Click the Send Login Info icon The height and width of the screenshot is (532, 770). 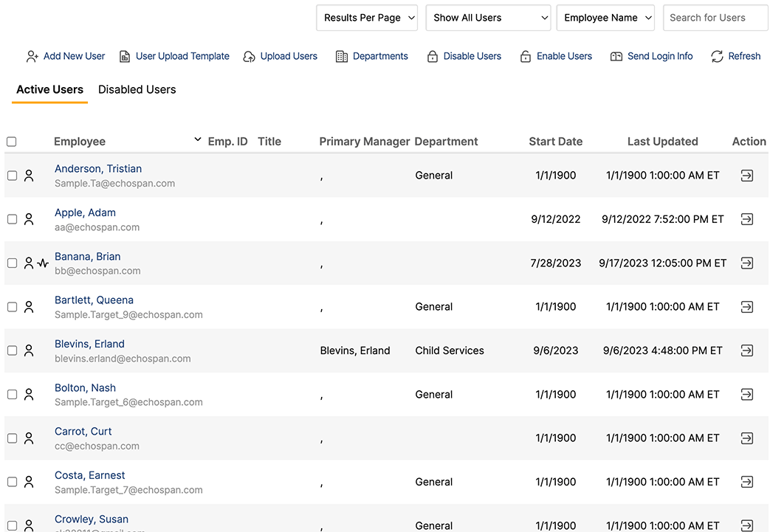click(616, 56)
